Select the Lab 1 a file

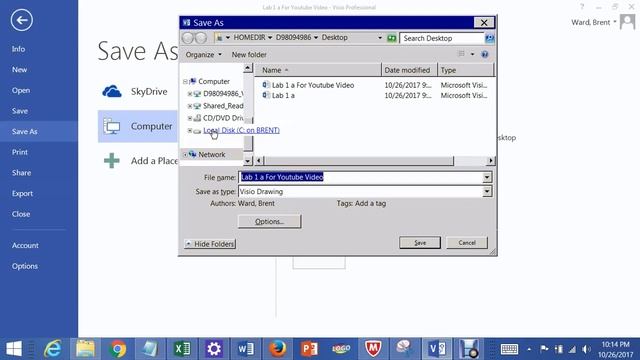click(x=283, y=96)
